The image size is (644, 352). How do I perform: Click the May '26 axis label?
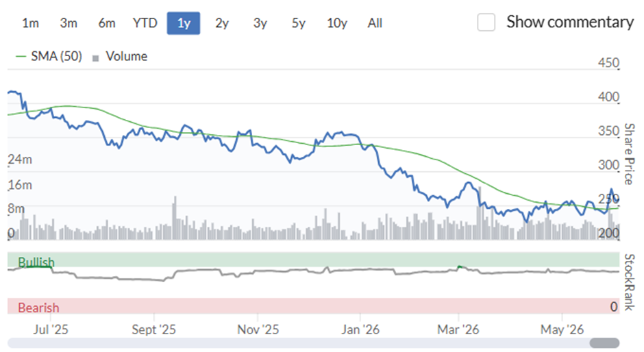tap(562, 329)
